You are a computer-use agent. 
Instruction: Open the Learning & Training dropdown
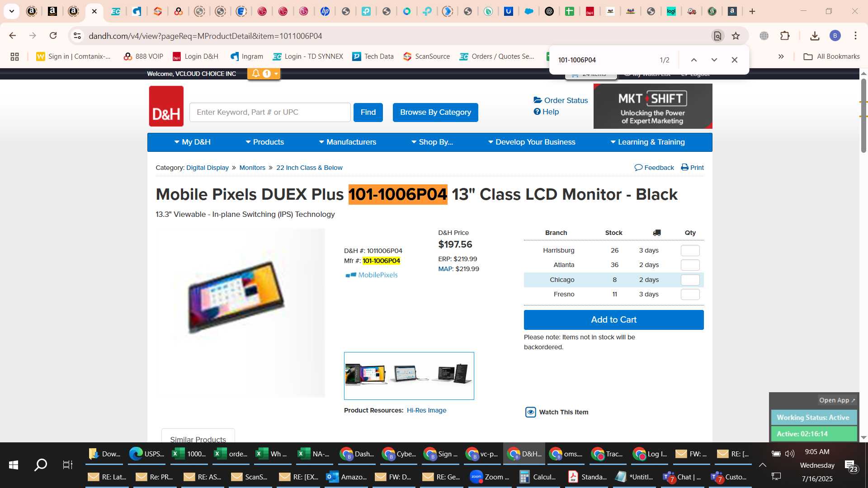coord(648,142)
